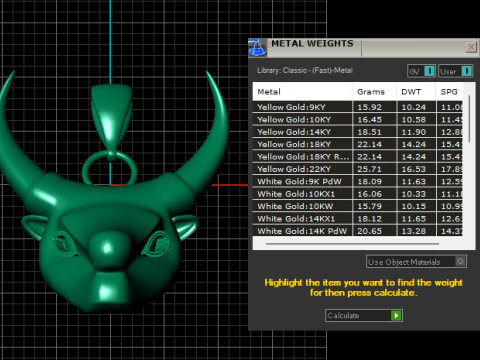The width and height of the screenshot is (480, 360).
Task: Click Library: Classic - (Fast)-Metal label
Action: [x=305, y=70]
